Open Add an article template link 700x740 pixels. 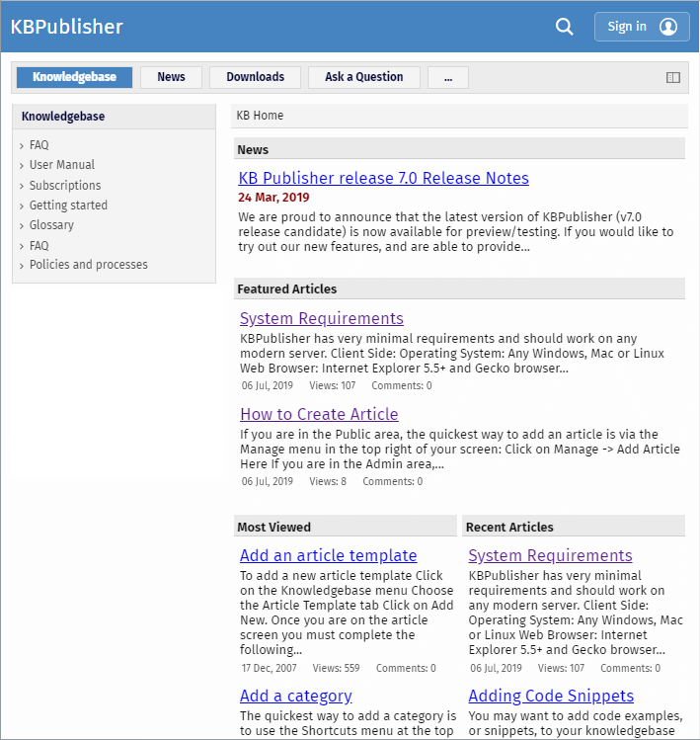(329, 555)
